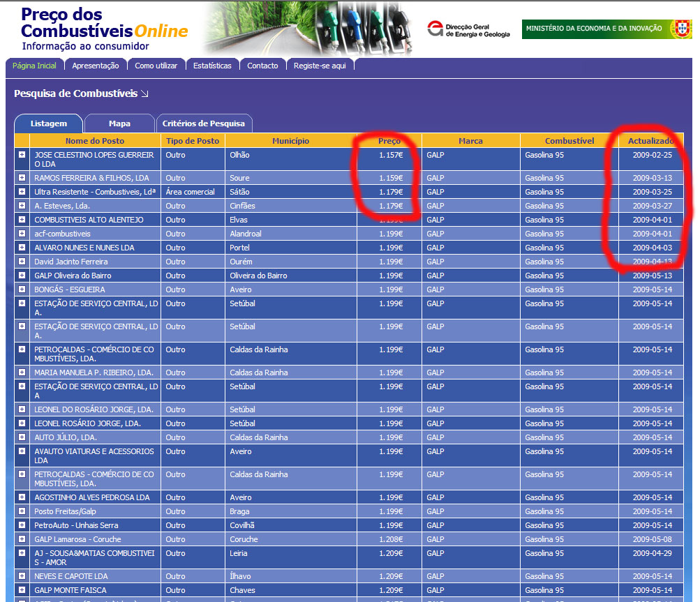
Task: Expand the PetroAuto - Unhais Serra row
Action: coord(22,525)
